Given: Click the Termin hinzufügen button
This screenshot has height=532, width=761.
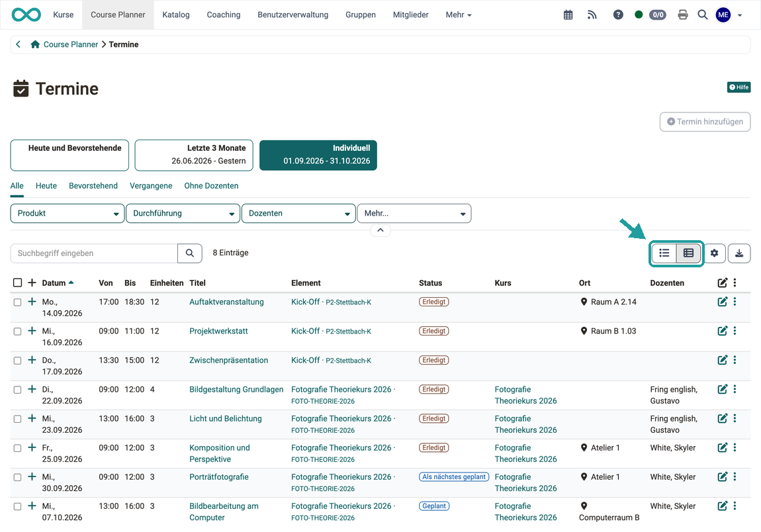Looking at the screenshot, I should pyautogui.click(x=705, y=122).
